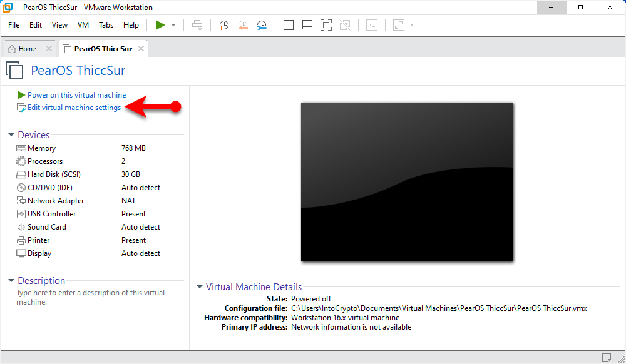Click the message log icon in status bar
Image resolution: width=626 pixels, height=364 pixels.
(607, 357)
